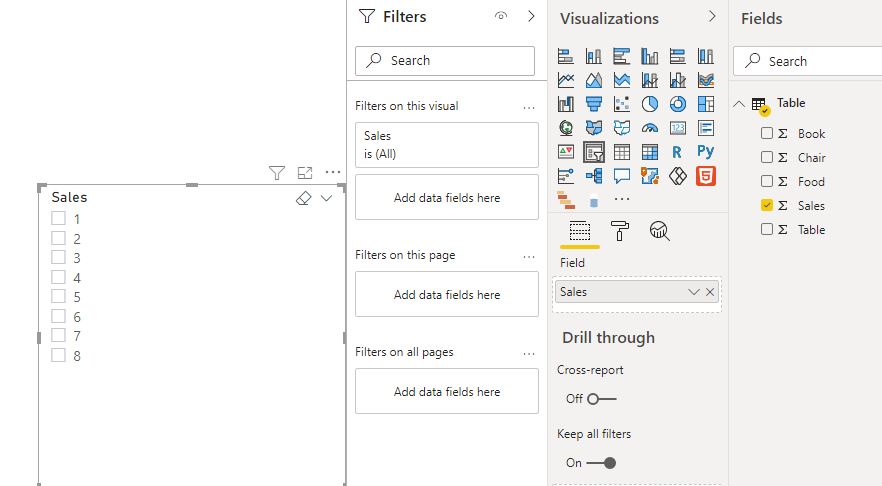Open focus mode for the Sales slicer
The height and width of the screenshot is (486, 882).
coord(305,173)
